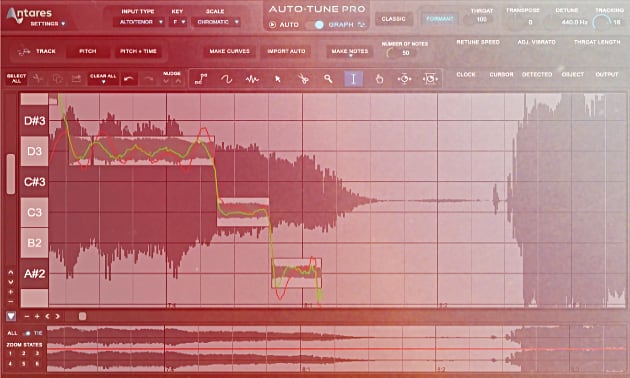Select zoom state 1
This screenshot has height=378, width=630.
(10, 353)
